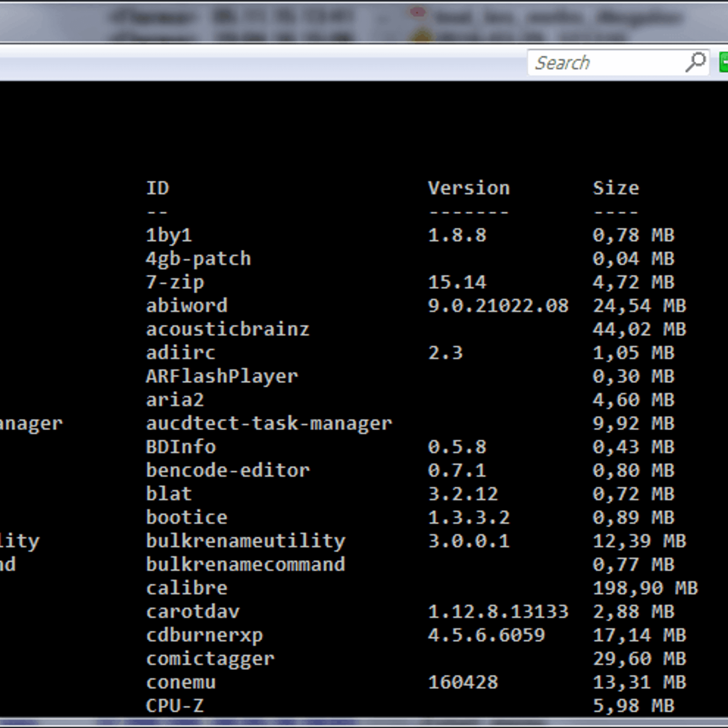
Task: Click the "7-zip" package ID
Action: (x=175, y=283)
